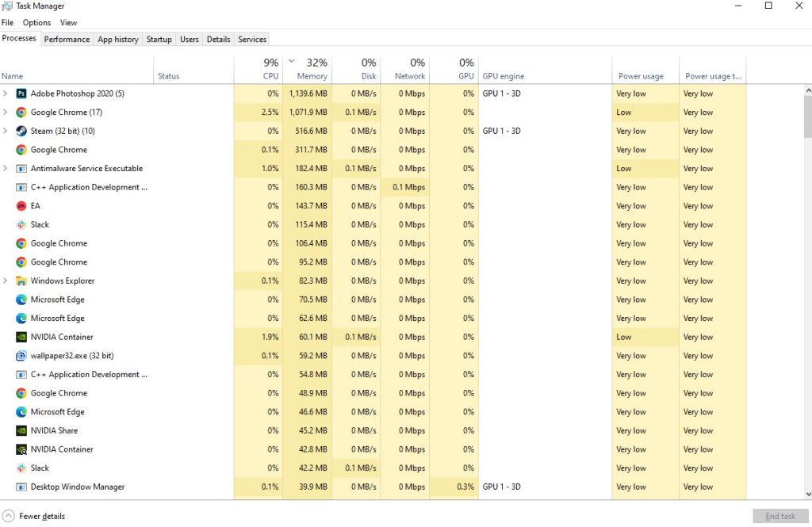Viewport: 812px width, 527px height.
Task: Switch to the Services tab
Action: [x=252, y=40]
